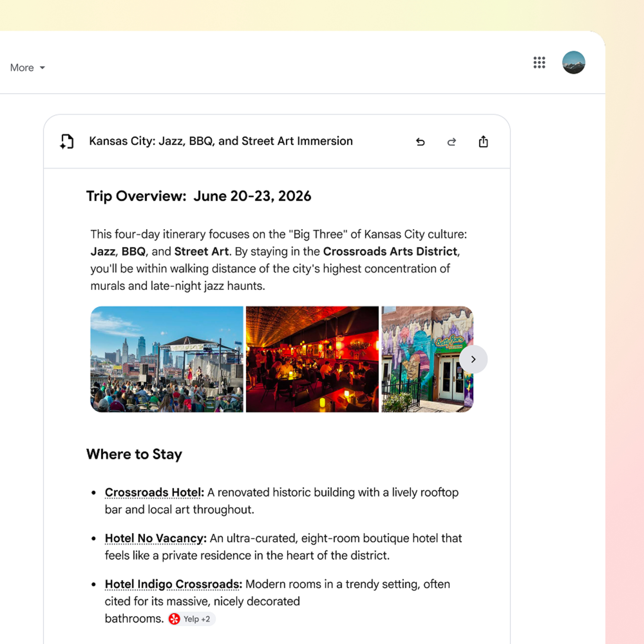The width and height of the screenshot is (644, 644).
Task: Click 'feels like a private residence' line
Action: [247, 556]
